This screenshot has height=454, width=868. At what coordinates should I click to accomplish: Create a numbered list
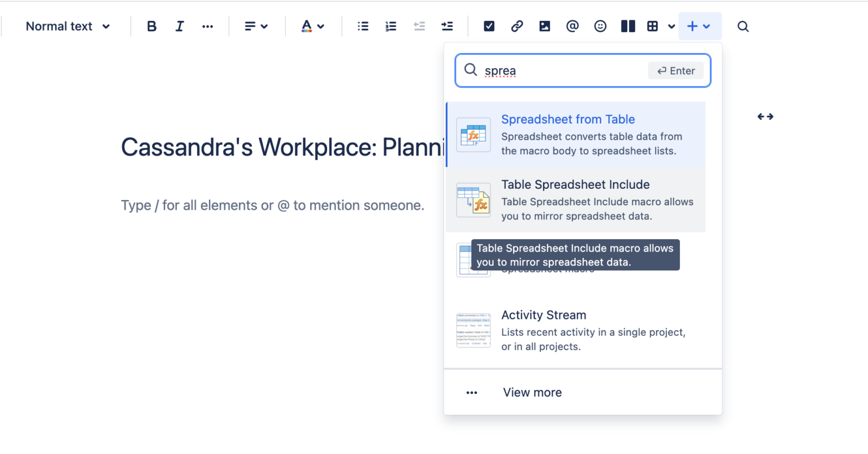390,26
